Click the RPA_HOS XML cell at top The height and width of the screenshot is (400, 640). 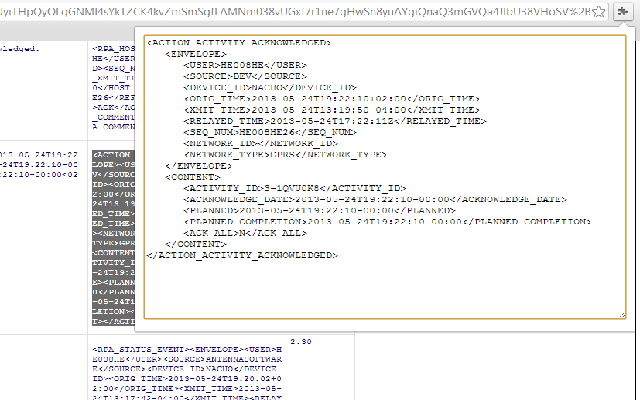113,87
